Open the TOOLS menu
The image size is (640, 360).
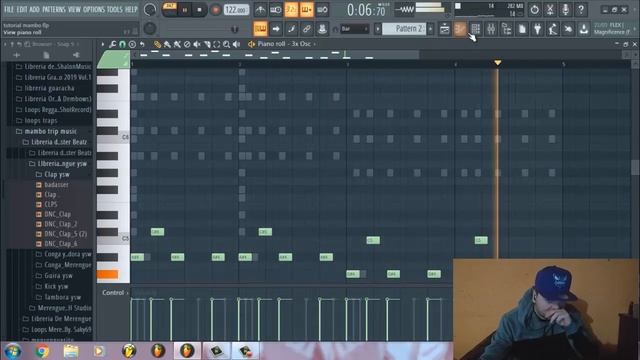point(115,9)
